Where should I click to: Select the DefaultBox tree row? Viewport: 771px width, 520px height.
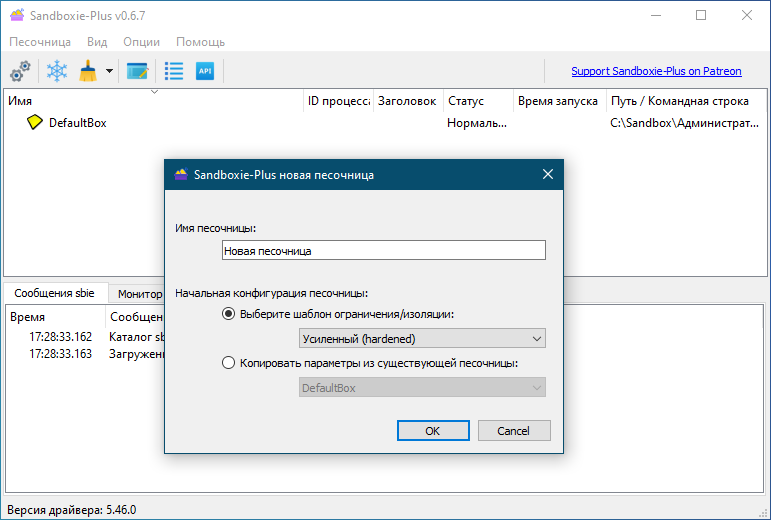(384, 122)
